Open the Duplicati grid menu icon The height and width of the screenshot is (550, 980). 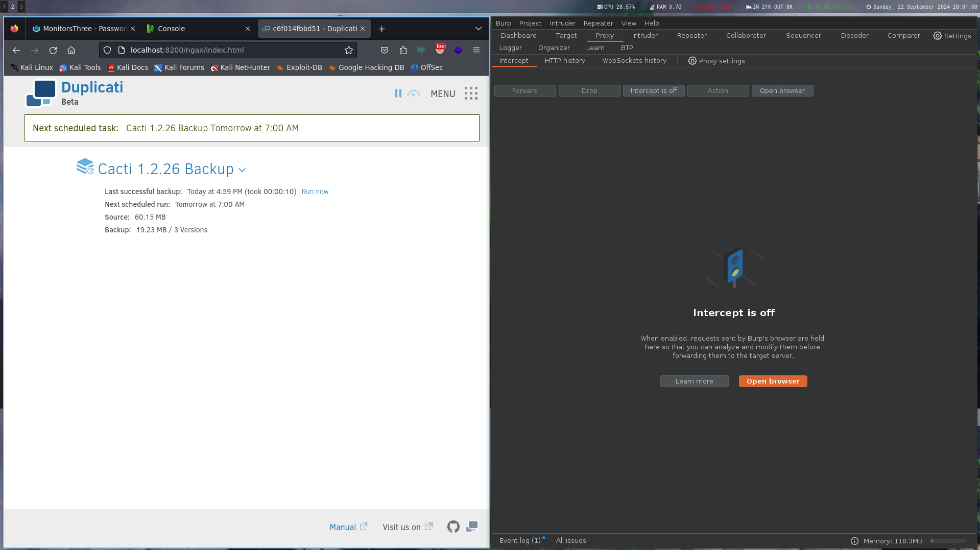pos(471,93)
